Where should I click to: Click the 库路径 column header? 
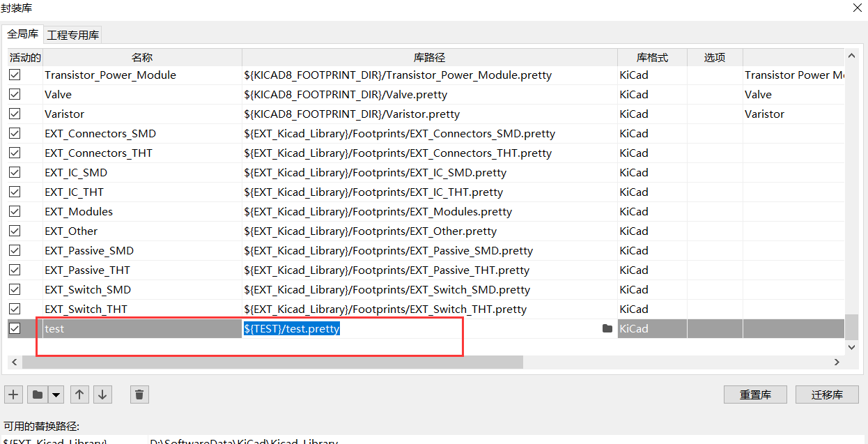429,57
